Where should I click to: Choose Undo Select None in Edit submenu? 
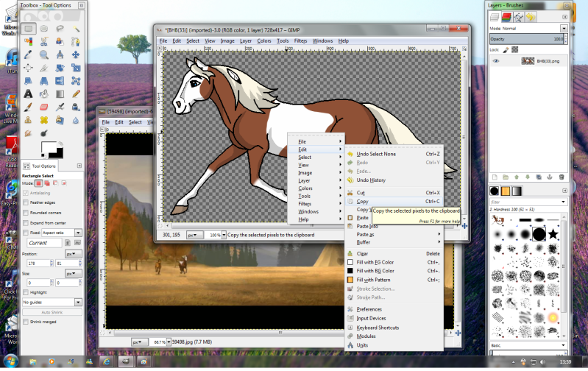(394, 154)
